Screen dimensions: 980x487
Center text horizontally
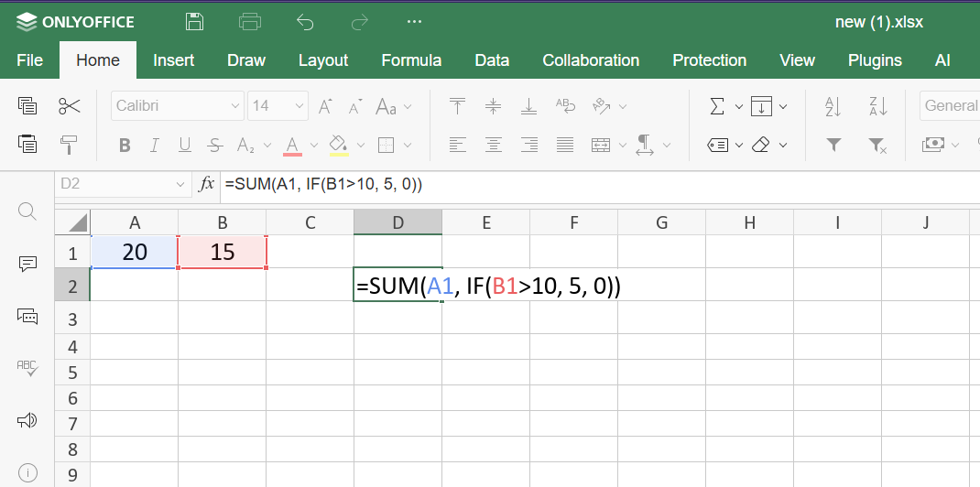click(x=493, y=146)
